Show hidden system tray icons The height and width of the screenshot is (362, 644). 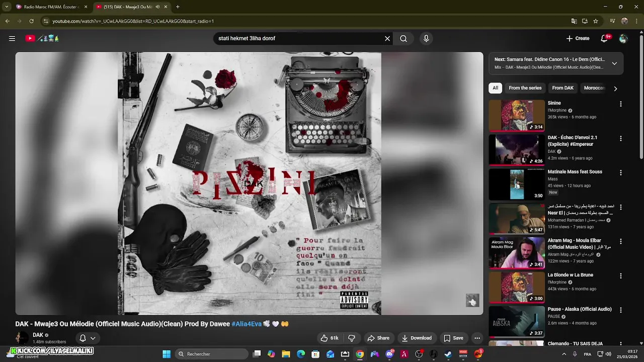tap(563, 354)
